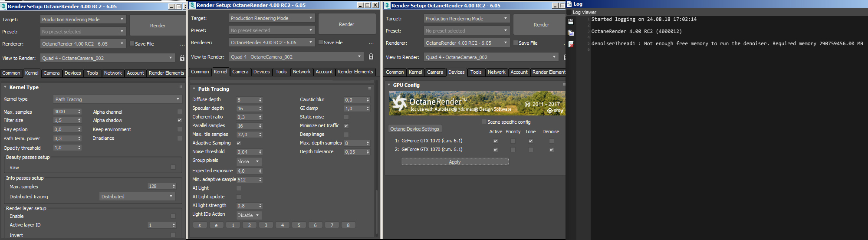Screen dimensions: 868x240
Task: Click light ID button 'e'
Action: pyautogui.click(x=216, y=225)
